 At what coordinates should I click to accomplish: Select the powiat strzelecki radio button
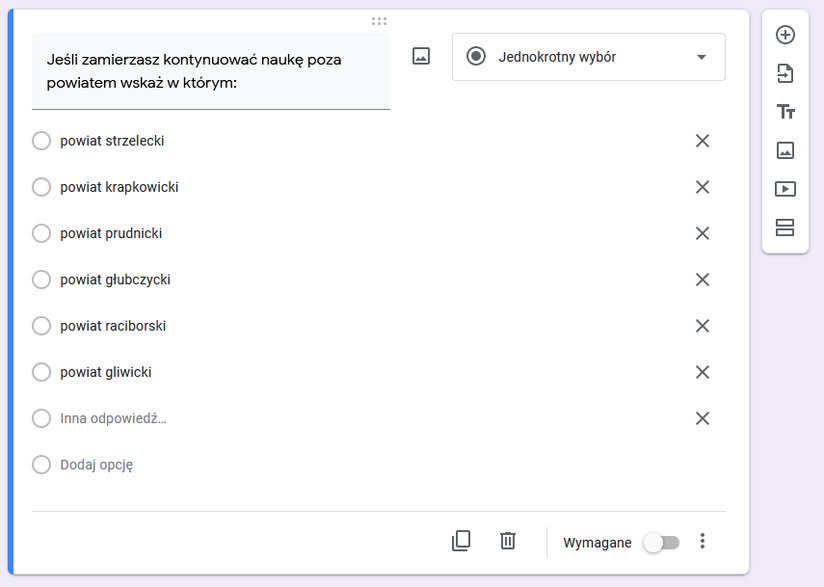click(42, 141)
